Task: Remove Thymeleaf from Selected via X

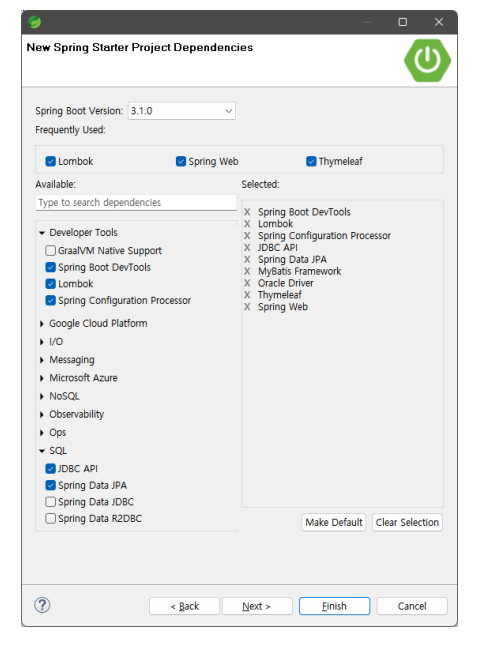Action: (x=247, y=295)
